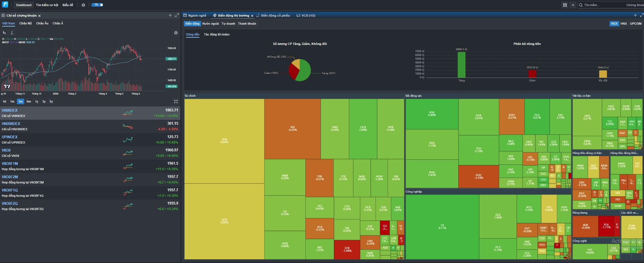Switch exchange to HNX
Screen dimensions: 644x263
pyautogui.click(x=624, y=23)
